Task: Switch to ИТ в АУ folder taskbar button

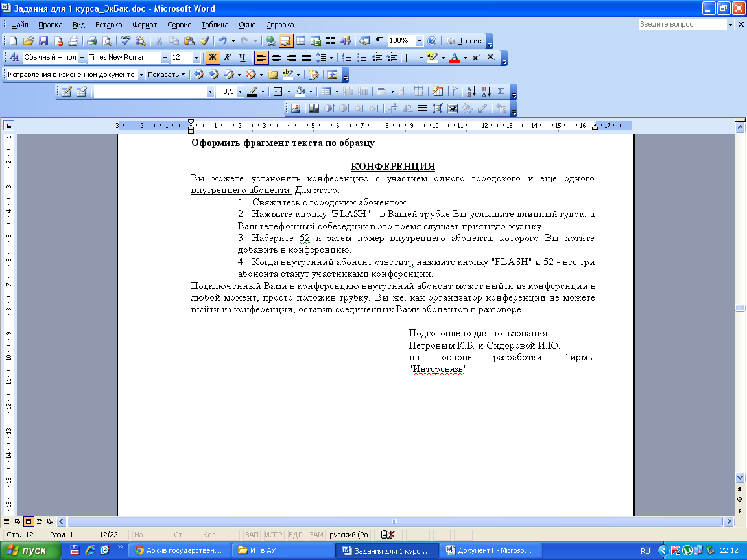Action: [x=283, y=550]
